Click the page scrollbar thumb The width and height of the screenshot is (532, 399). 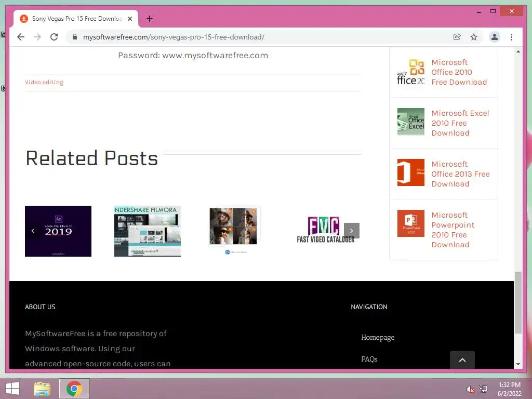518,303
